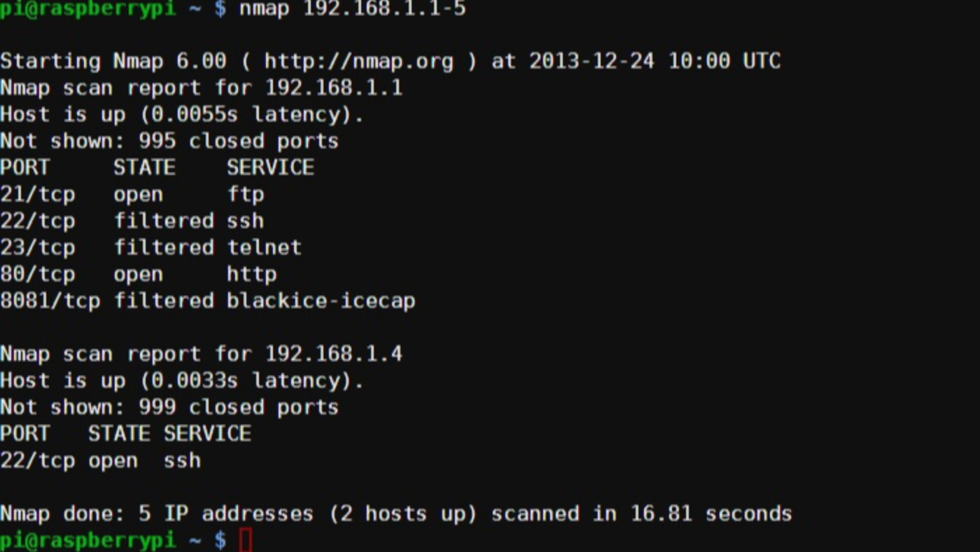Click the IP address 192.168.1.4
Screen dimensions: 980x552
(x=333, y=354)
